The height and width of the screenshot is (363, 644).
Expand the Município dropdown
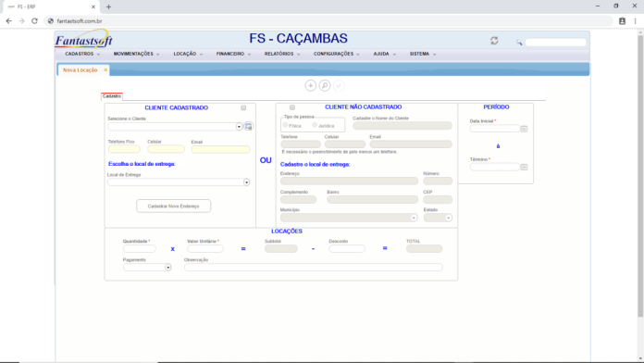point(414,218)
